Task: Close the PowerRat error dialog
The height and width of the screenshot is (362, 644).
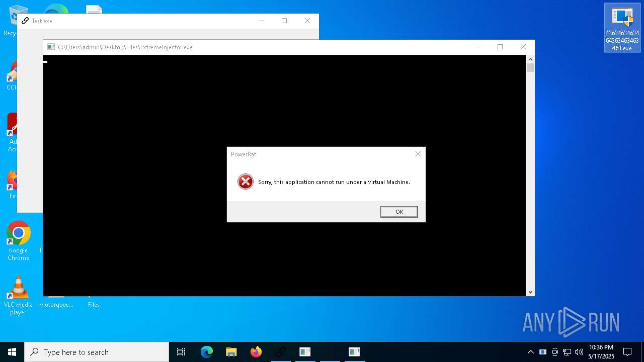Action: pos(418,154)
